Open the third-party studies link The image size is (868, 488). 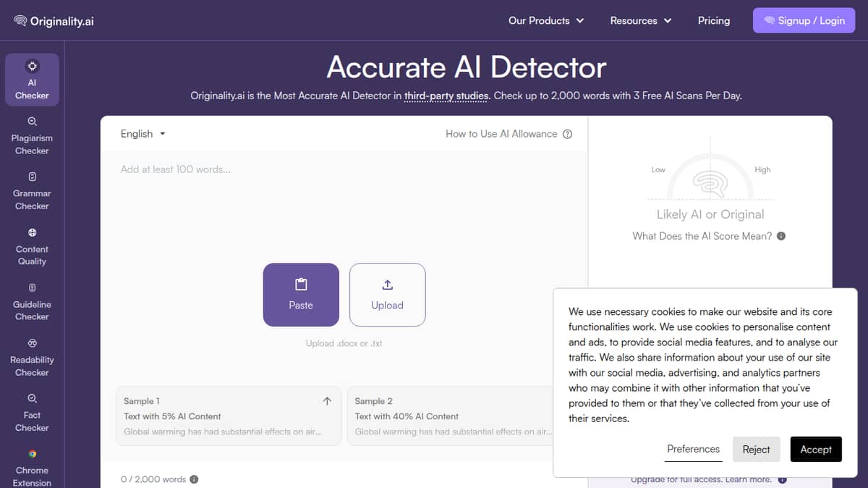pos(446,96)
